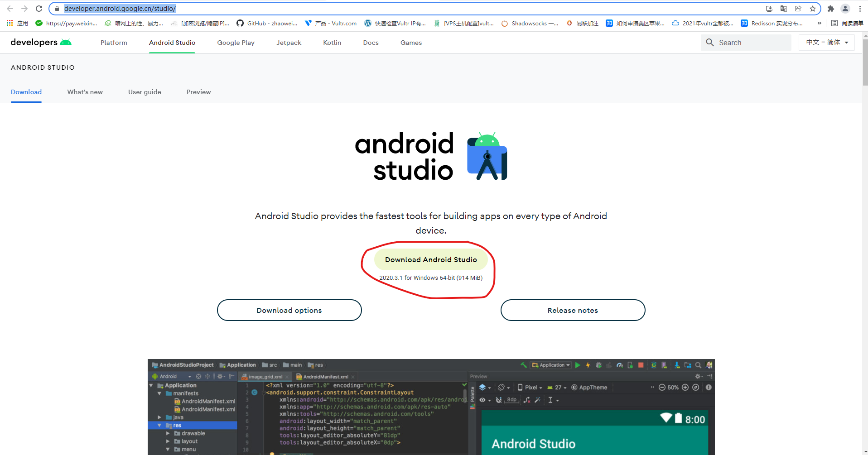Click the site lock icon in address bar
Image resolution: width=868 pixels, height=455 pixels.
[57, 9]
